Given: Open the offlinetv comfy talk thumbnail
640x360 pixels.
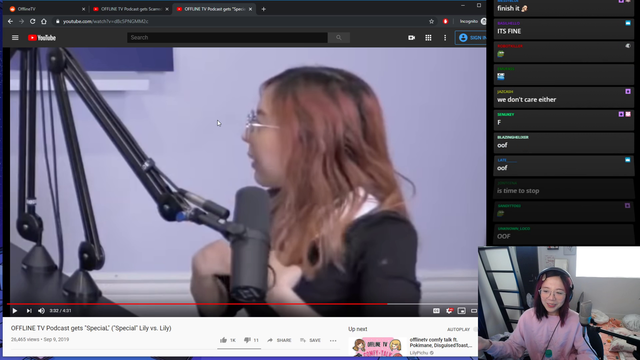Looking at the screenshot, I should pyautogui.click(x=378, y=347).
